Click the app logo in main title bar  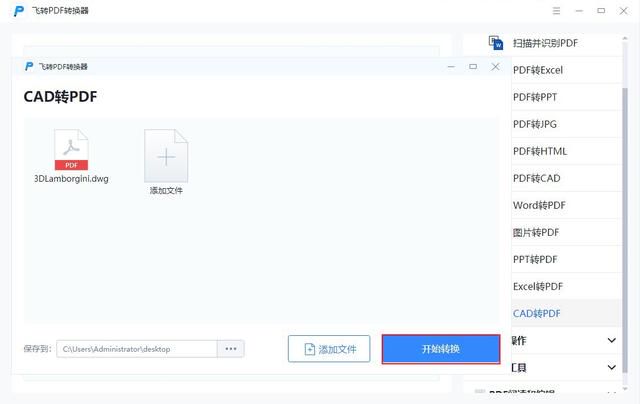18,11
